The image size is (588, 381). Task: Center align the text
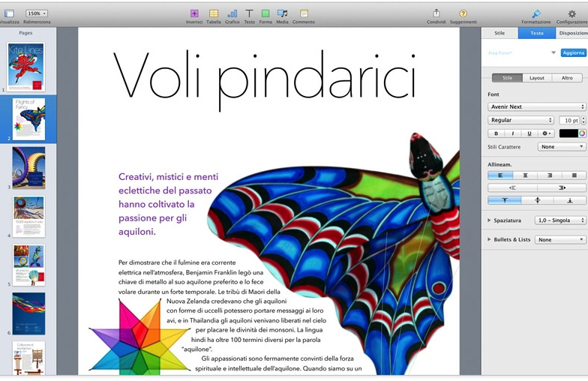(x=525, y=175)
